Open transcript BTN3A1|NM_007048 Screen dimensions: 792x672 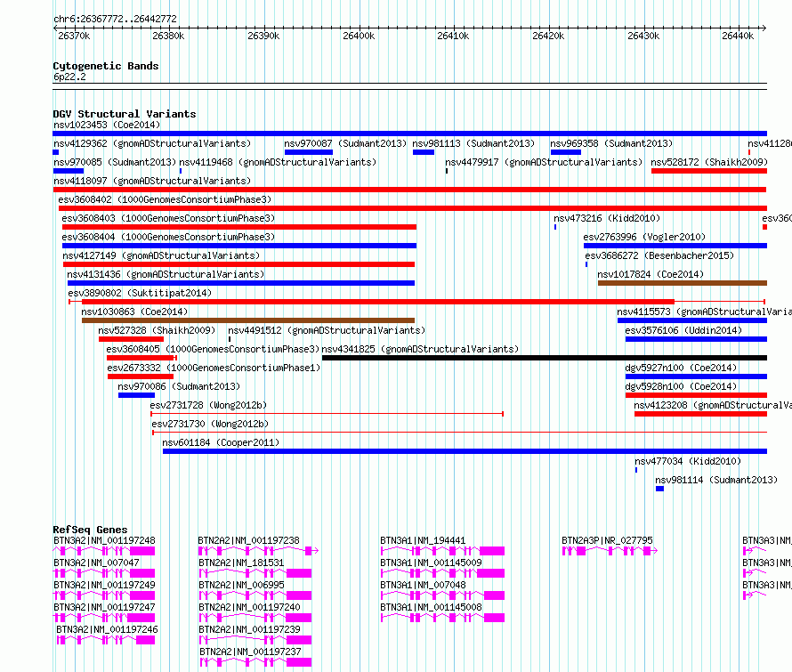(424, 585)
